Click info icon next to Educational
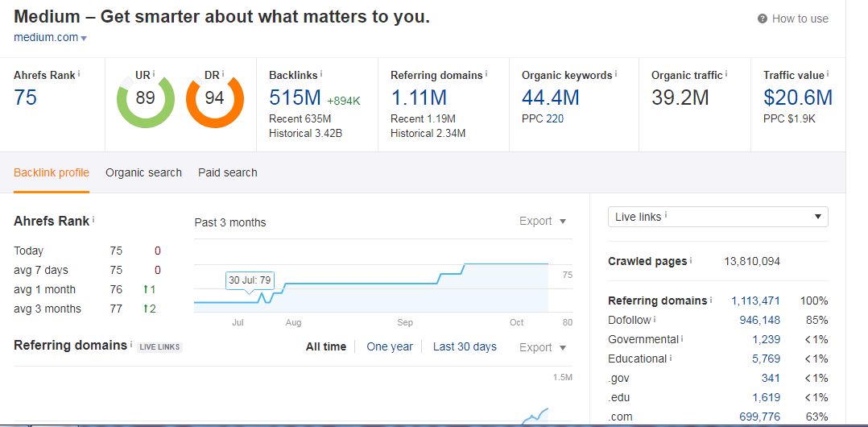The image size is (868, 427). point(671,359)
